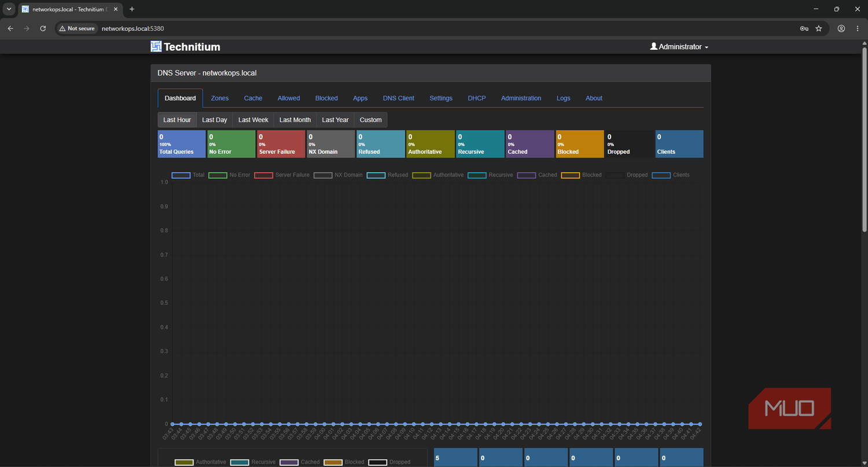Click the Recursive stat tile
This screenshot has width=868, height=467.
pyautogui.click(x=480, y=144)
